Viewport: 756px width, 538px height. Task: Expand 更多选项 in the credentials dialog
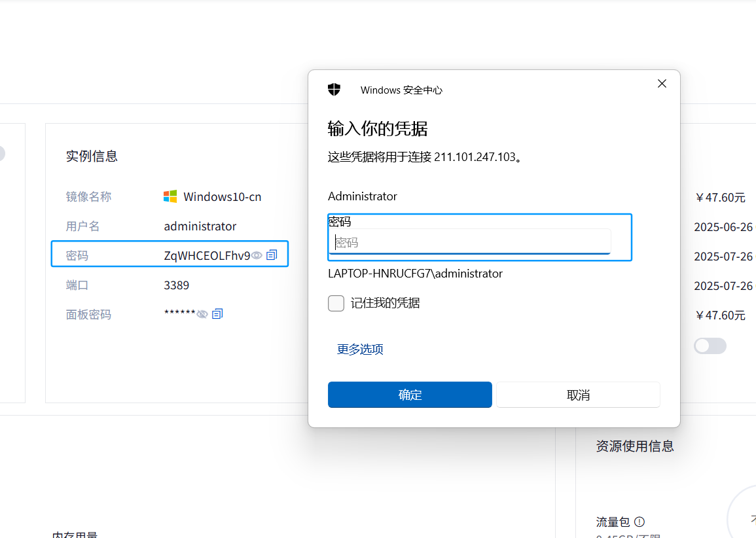pyautogui.click(x=360, y=350)
